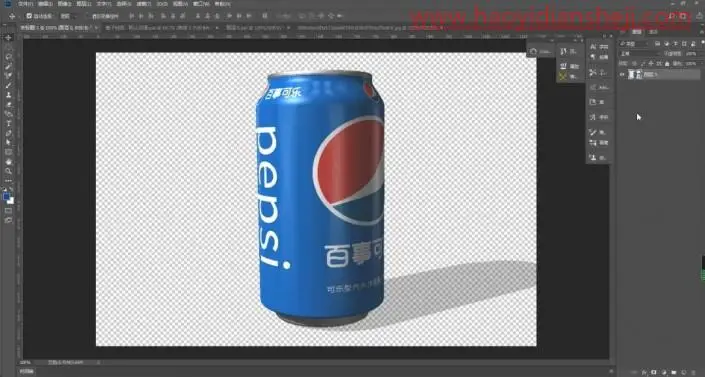Open the Edit Toolbar three-dots button
Image resolution: width=705 pixels, height=377 pixels.
click(x=8, y=181)
